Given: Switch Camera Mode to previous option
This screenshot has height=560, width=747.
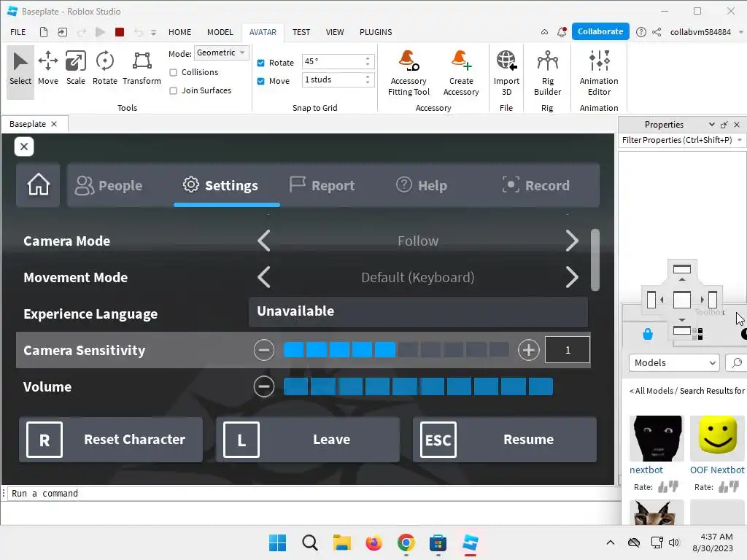Looking at the screenshot, I should pos(264,241).
